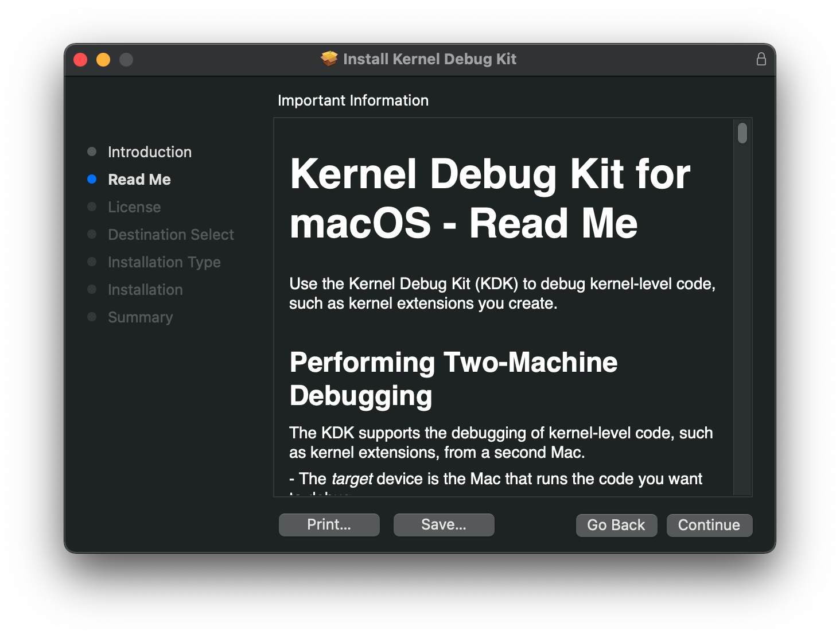Select the Introduction step in sidebar

pyautogui.click(x=150, y=152)
